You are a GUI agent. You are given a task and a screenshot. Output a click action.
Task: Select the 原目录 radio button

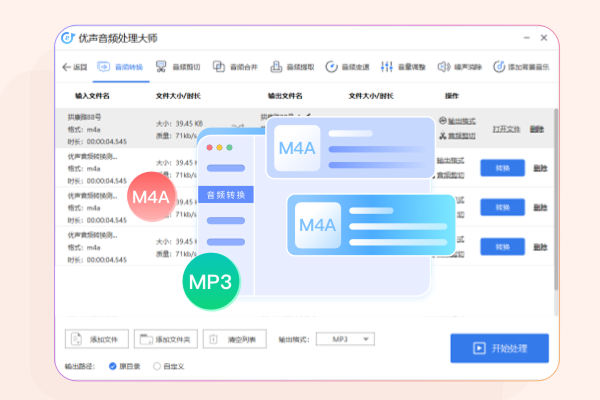point(113,366)
